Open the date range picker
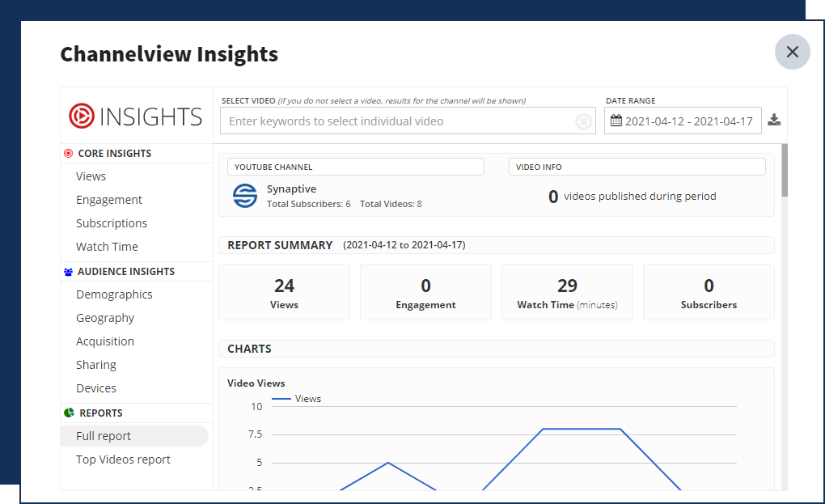The width and height of the screenshot is (825, 504). click(683, 121)
